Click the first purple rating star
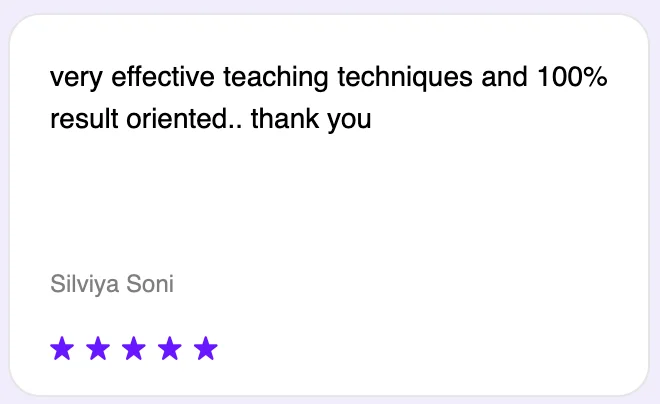 tap(62, 348)
